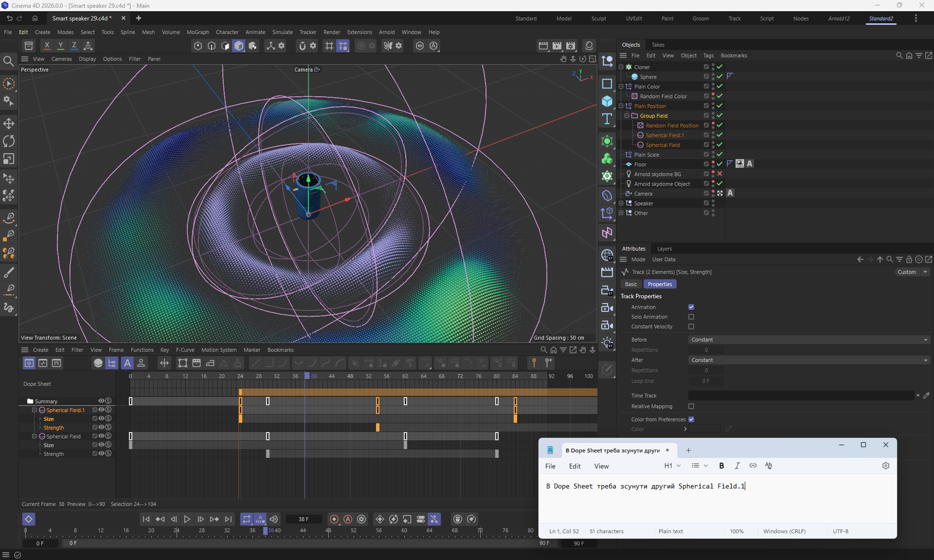
Task: Uncheck Color from Preferences checkbox
Action: [691, 419]
